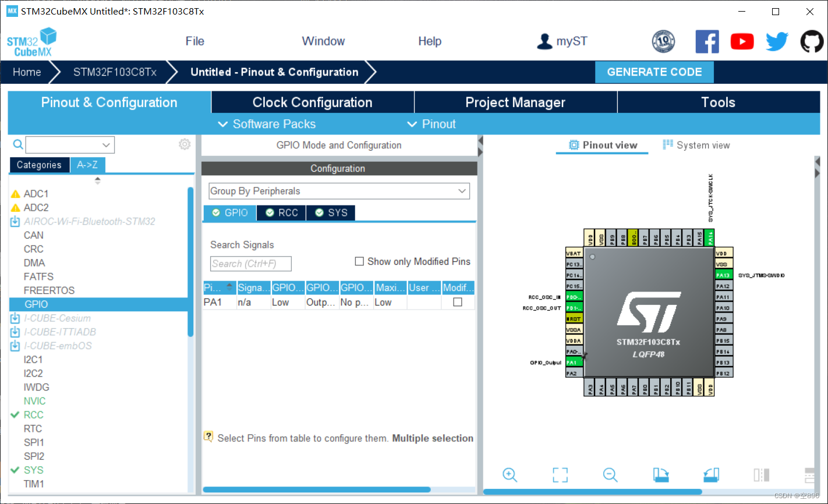This screenshot has width=828, height=504.
Task: Open the ST YouTube channel icon
Action: pos(742,41)
